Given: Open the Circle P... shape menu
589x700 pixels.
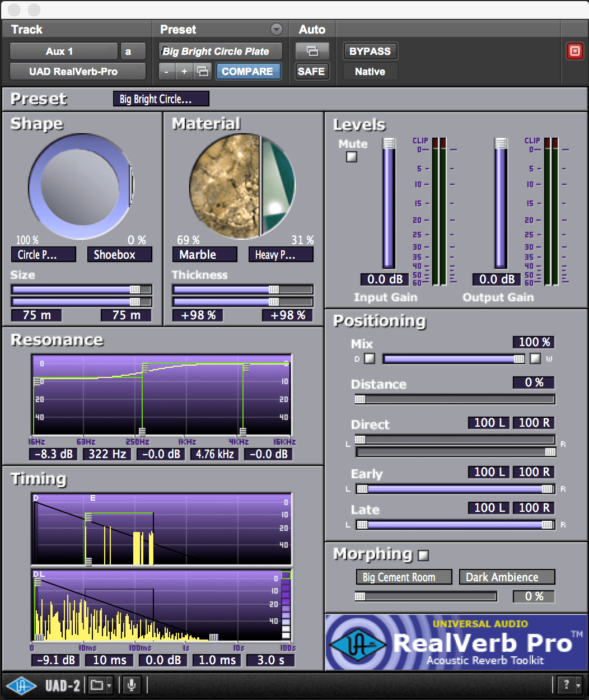Looking at the screenshot, I should tap(44, 255).
